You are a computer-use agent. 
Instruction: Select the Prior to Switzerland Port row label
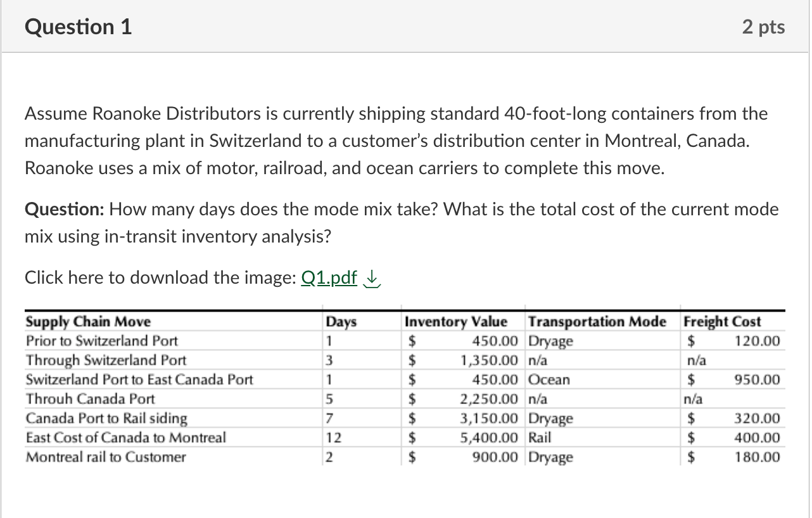tap(101, 341)
